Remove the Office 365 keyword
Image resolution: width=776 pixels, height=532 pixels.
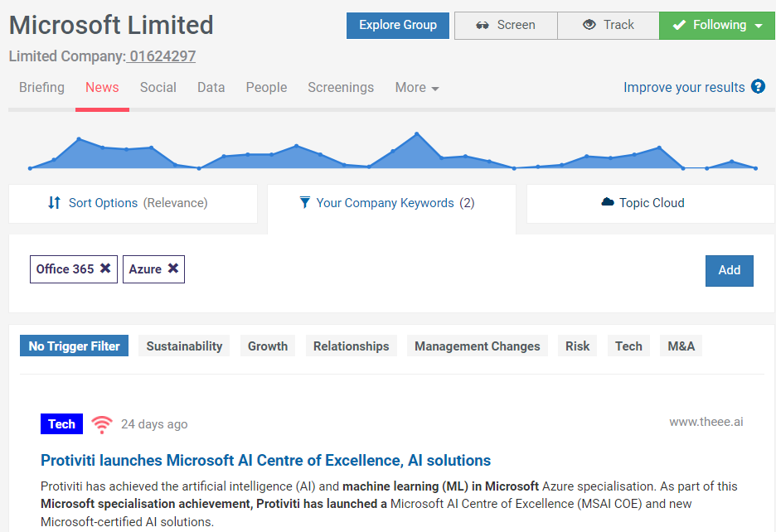coord(105,268)
